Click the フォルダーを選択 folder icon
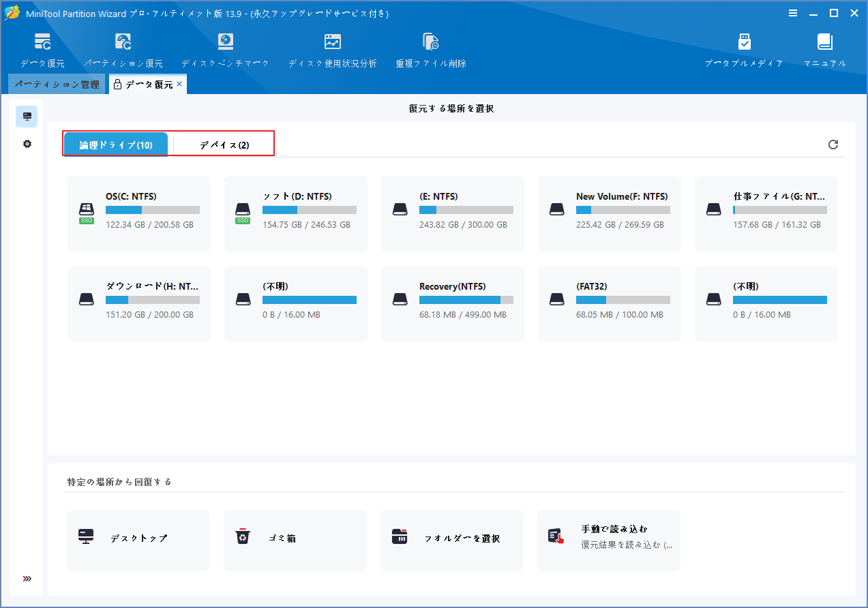 pos(400,536)
